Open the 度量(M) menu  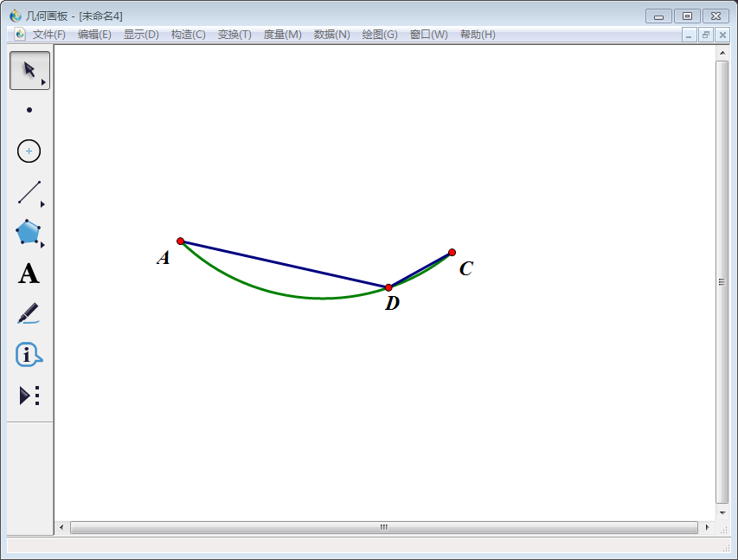(x=282, y=35)
